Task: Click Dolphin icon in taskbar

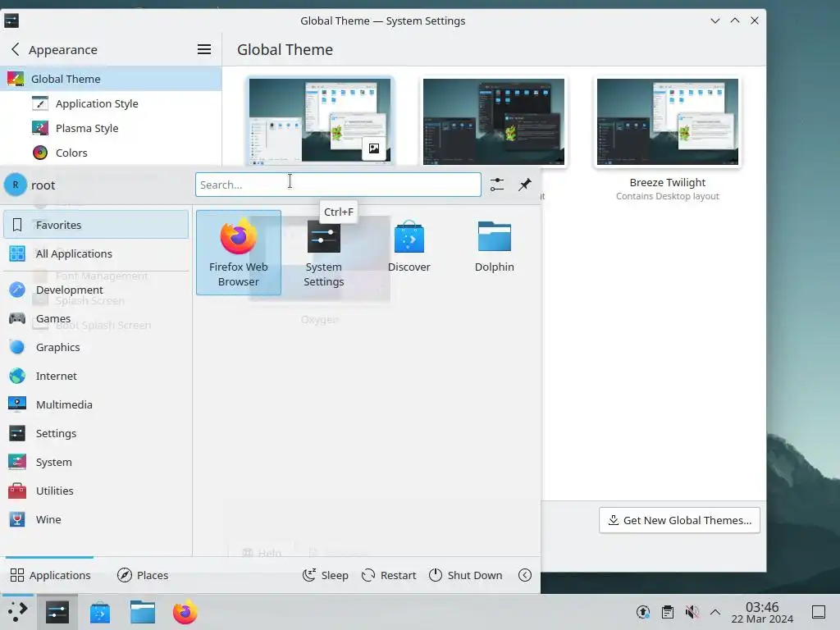Action: click(x=143, y=612)
